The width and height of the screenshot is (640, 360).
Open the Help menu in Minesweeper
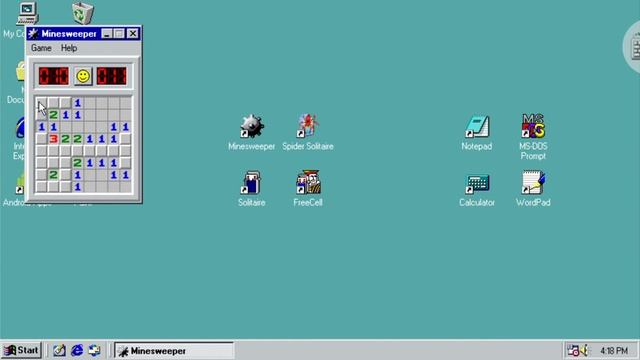69,48
